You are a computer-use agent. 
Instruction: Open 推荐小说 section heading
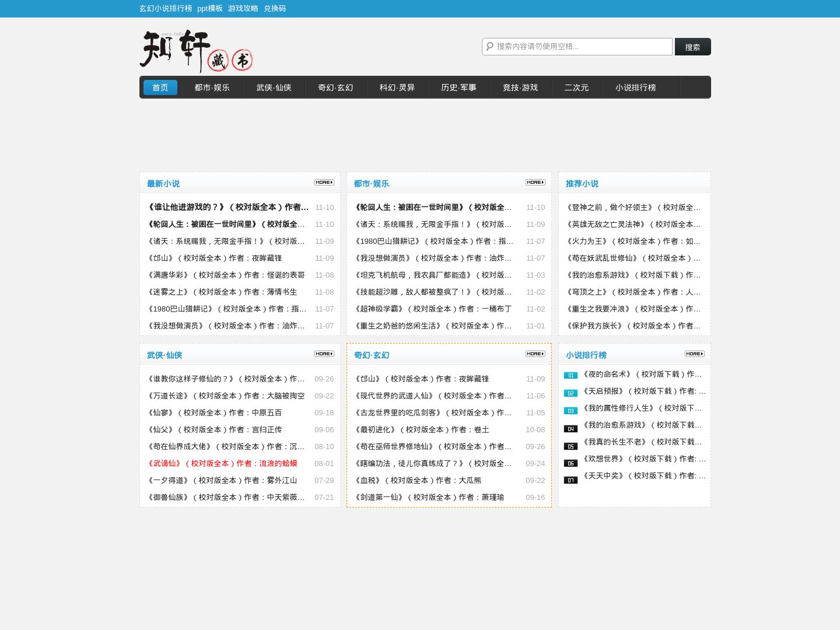click(x=582, y=183)
